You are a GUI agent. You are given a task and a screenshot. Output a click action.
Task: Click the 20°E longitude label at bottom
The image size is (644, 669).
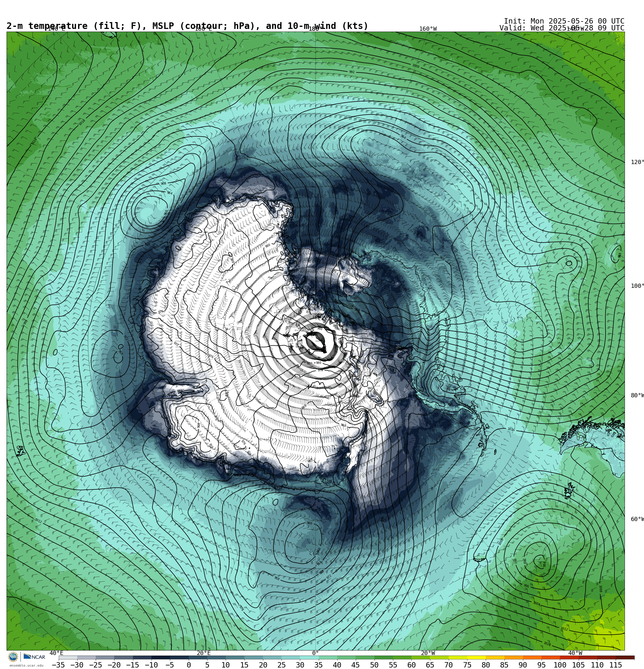[x=203, y=653]
